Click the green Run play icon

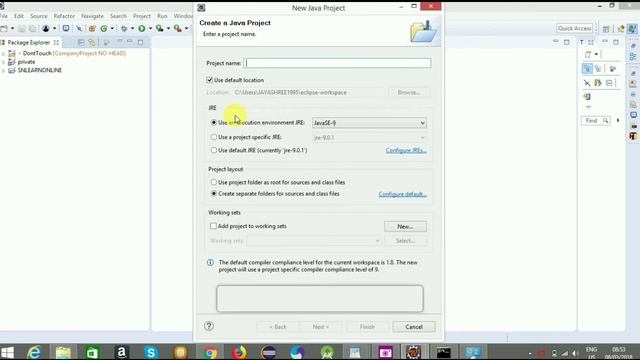coord(142,29)
